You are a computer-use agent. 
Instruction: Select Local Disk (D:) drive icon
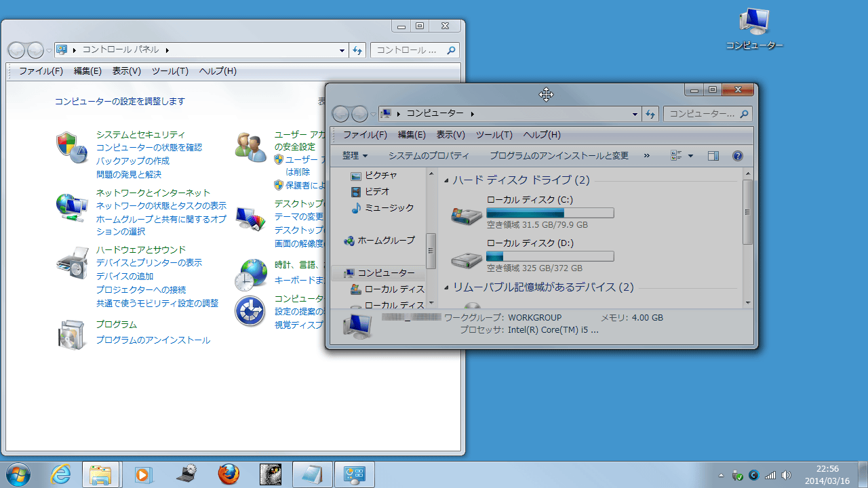click(467, 259)
